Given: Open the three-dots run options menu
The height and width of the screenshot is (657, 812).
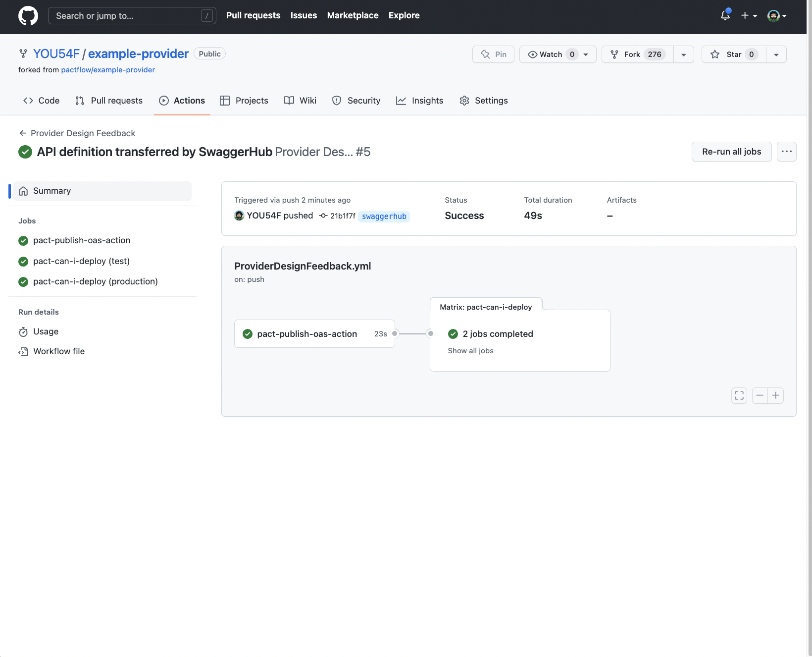Looking at the screenshot, I should 786,152.
